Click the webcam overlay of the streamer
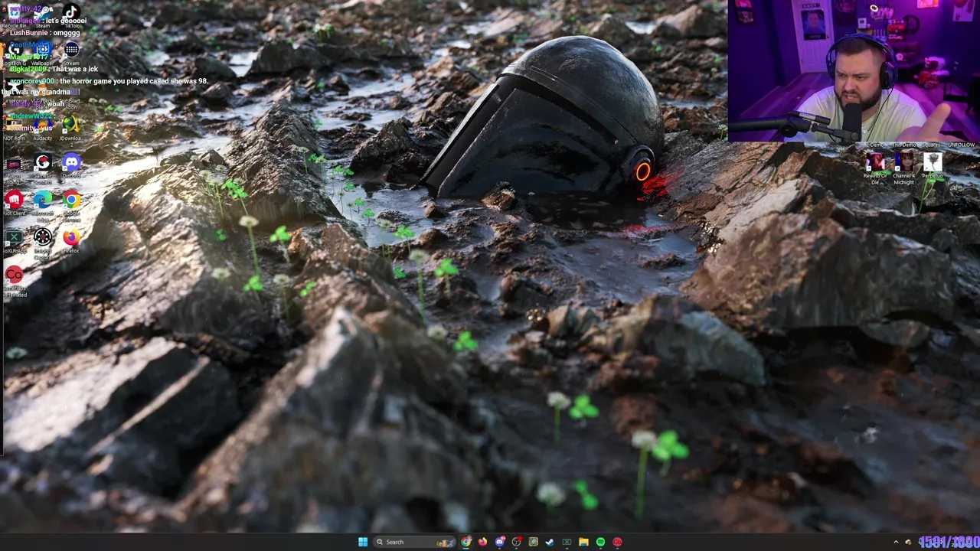 [854, 71]
